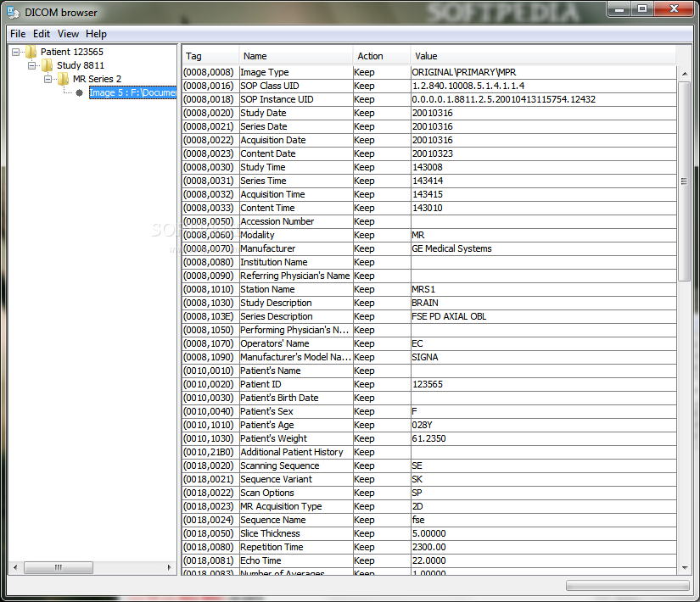This screenshot has height=602, width=700.
Task: Collapse the Study 8811 tree node
Action: pyautogui.click(x=31, y=65)
